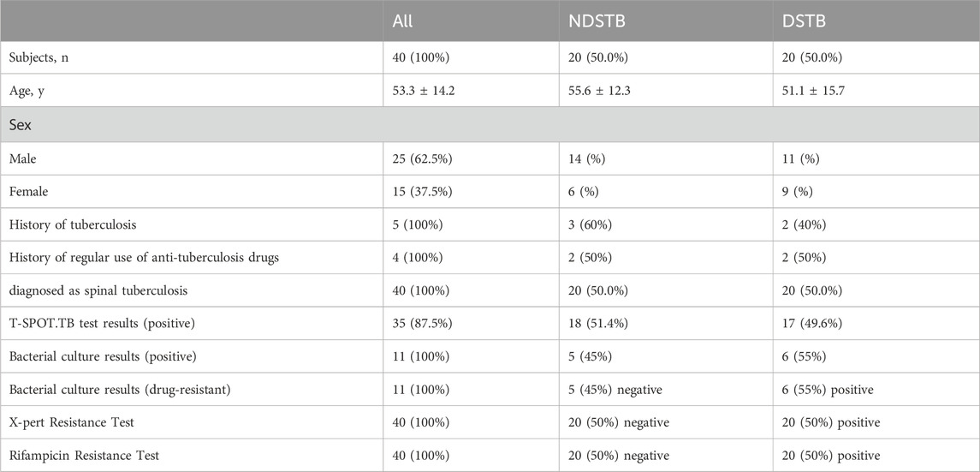Select the "18 (51.4%)" T-SPOT cell
The height and width of the screenshot is (472, 980).
tap(612, 323)
